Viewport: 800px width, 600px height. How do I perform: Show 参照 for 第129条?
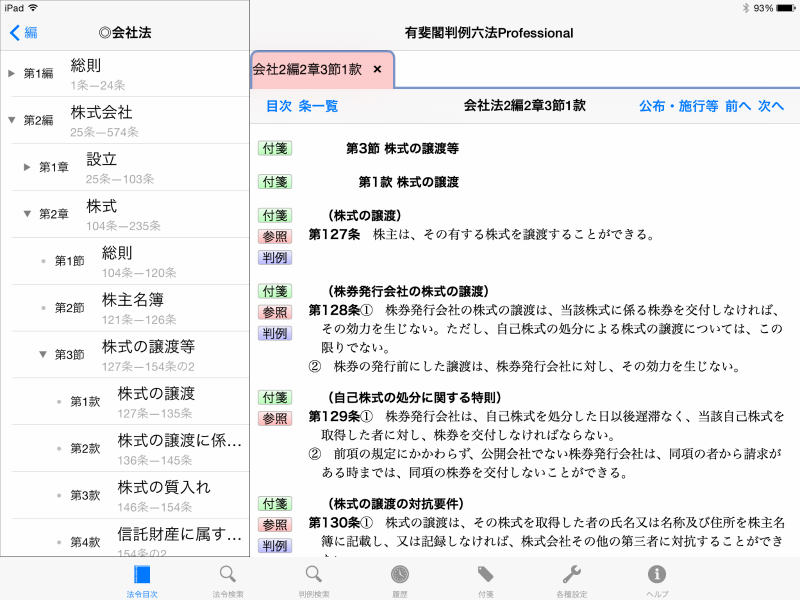275,419
